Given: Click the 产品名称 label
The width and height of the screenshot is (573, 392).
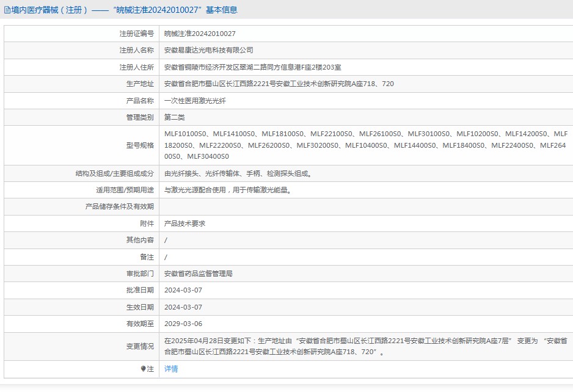Looking at the screenshot, I should 141,101.
